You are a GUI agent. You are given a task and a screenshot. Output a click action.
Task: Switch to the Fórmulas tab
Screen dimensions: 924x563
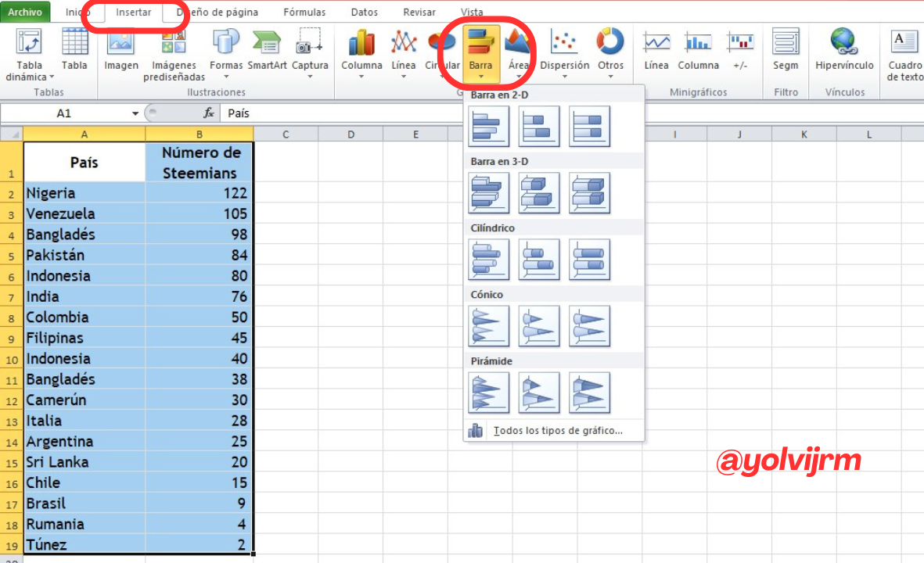click(x=304, y=12)
